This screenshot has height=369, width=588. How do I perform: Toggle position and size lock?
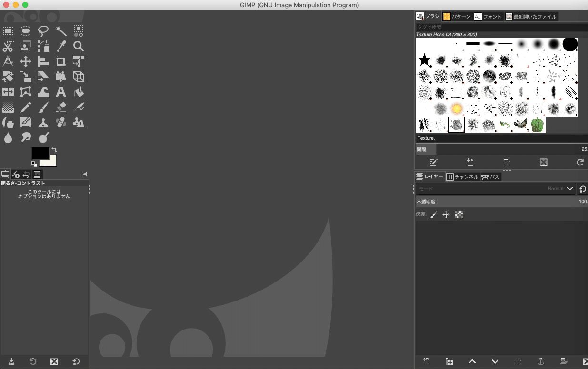446,214
